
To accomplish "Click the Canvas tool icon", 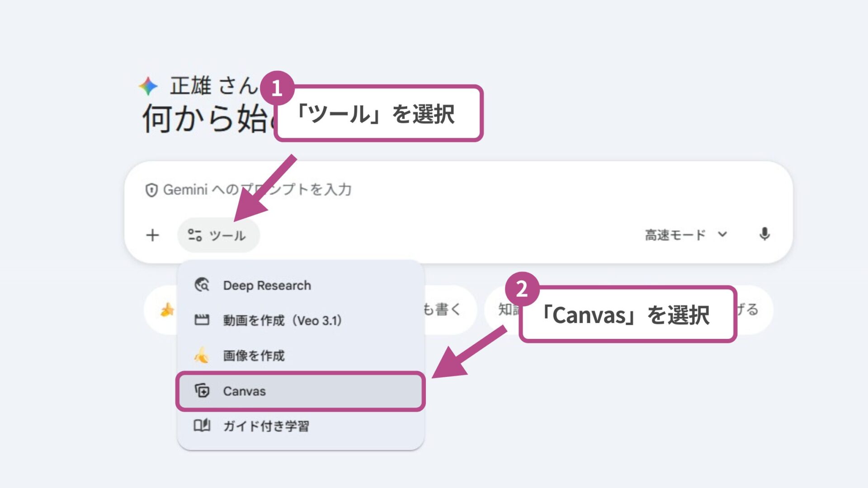I will click(x=203, y=391).
